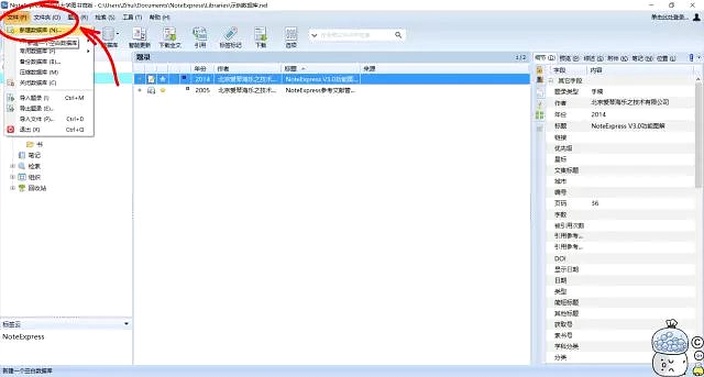This screenshot has height=377, width=704.
Task: Choose 压缩数据库 (M) from the File menu
Action: click(x=49, y=72)
